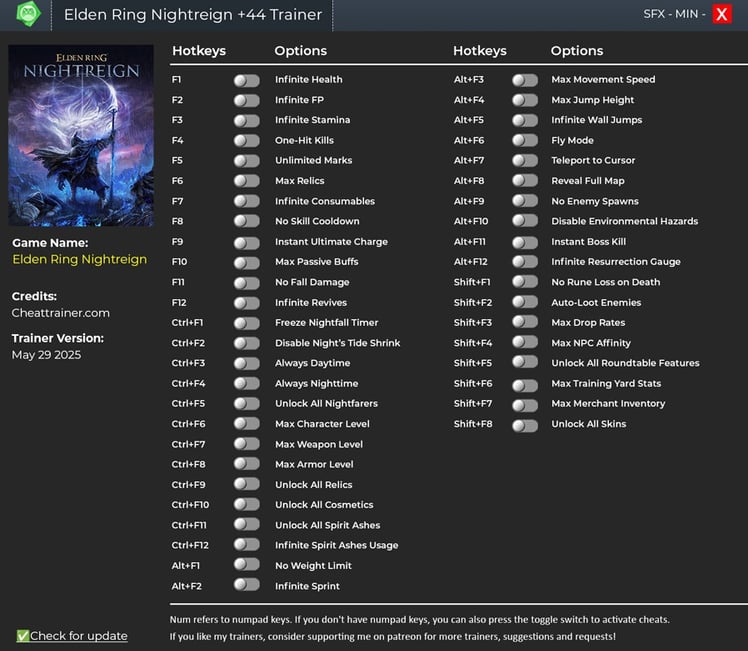
Task: Enable Max Drop Rates switch
Action: click(x=525, y=322)
